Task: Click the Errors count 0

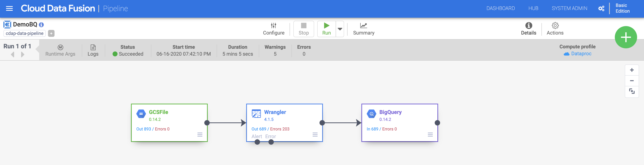Action: click(304, 54)
